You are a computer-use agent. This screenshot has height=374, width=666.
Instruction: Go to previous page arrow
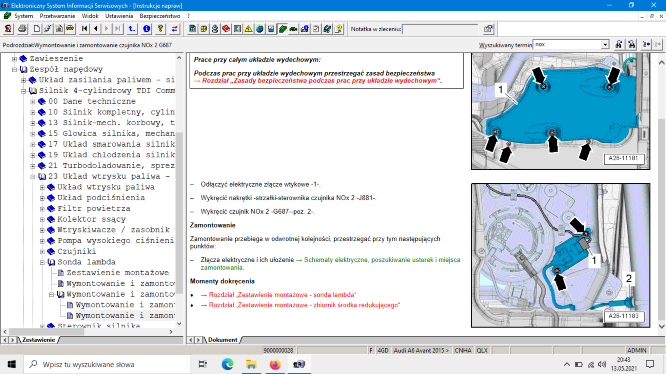[x=96, y=29]
